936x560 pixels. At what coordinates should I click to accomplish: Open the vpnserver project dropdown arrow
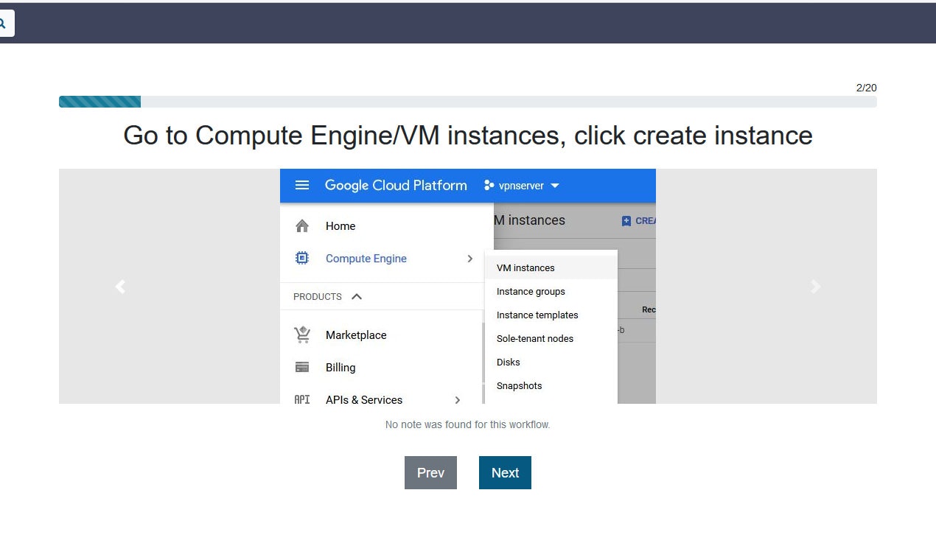tap(555, 186)
